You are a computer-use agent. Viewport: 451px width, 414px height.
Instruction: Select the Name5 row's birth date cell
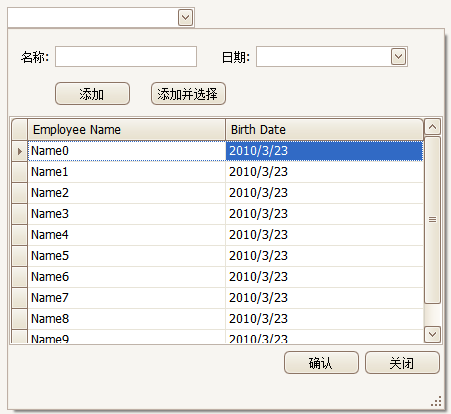click(x=324, y=256)
